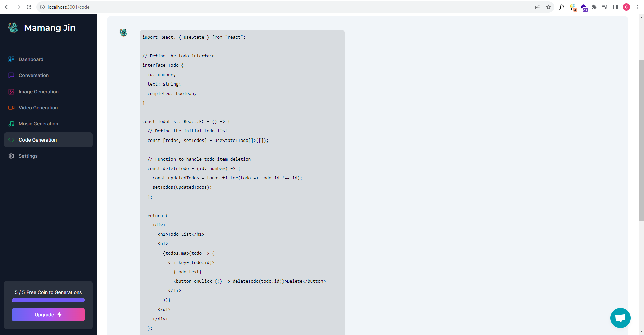
Task: Click the Conversation chat bubble icon
Action: pos(11,75)
